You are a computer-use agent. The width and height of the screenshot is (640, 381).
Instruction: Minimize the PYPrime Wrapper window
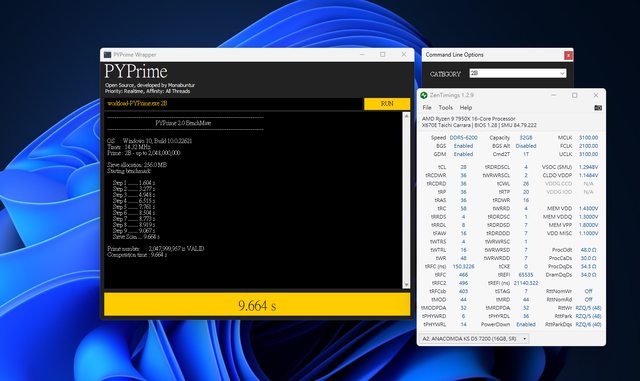click(362, 54)
